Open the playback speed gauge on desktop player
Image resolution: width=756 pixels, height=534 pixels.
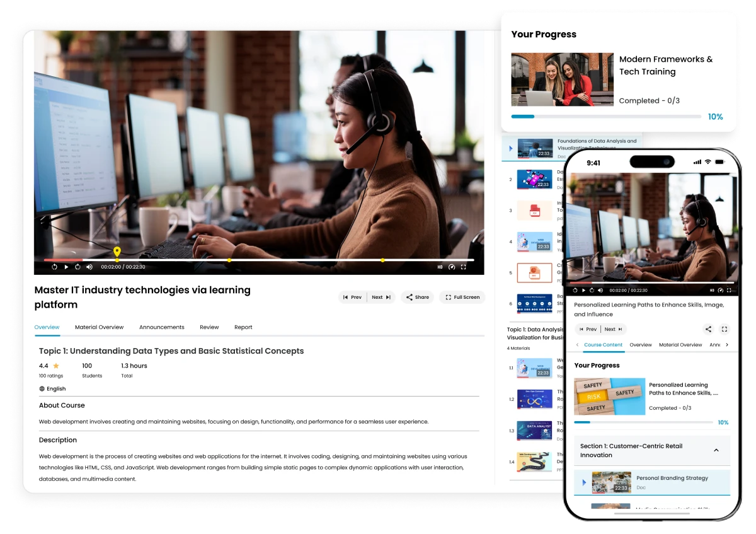point(451,267)
